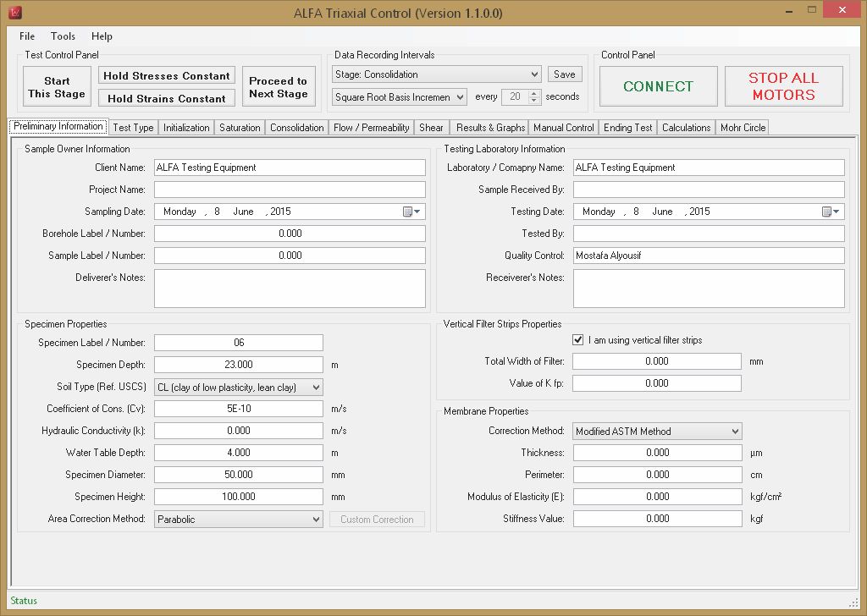The image size is (867, 616).
Task: Click the Project Name field
Action: [290, 190]
